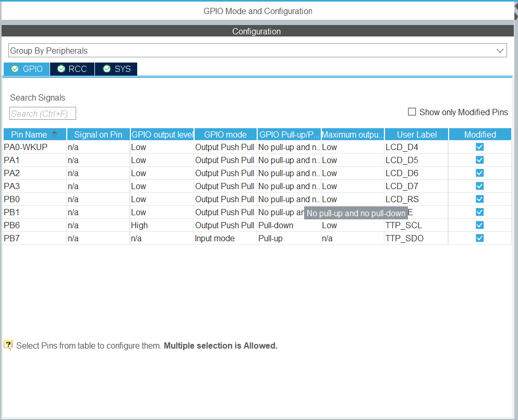Select the PB0 pin name cell

(x=34, y=199)
